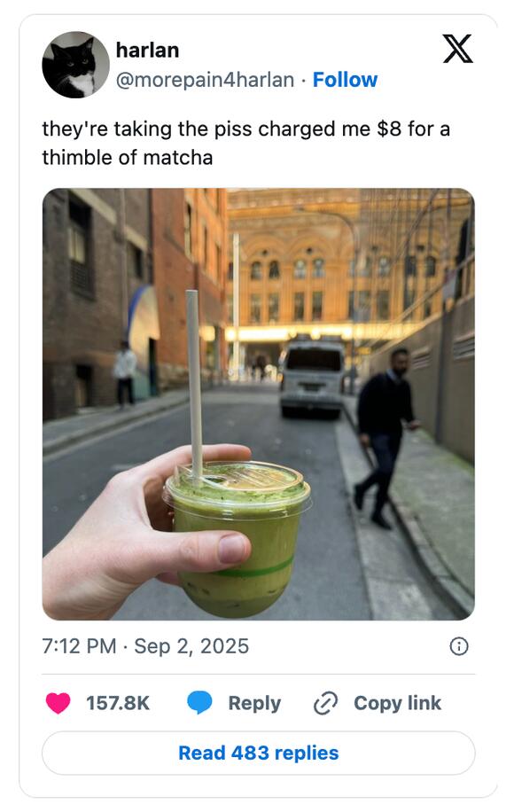
Task: Click the X logo in the tweet corner
Action: pyautogui.click(x=457, y=49)
